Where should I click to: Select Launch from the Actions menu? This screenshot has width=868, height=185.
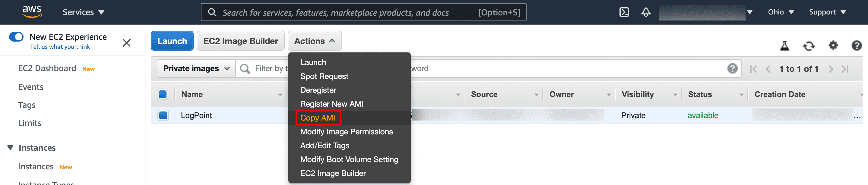point(350,63)
